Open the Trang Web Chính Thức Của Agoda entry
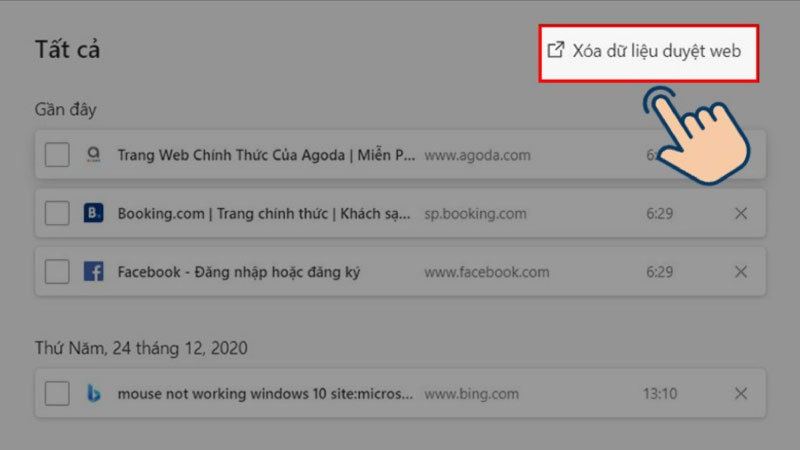The height and width of the screenshot is (450, 800). (266, 155)
